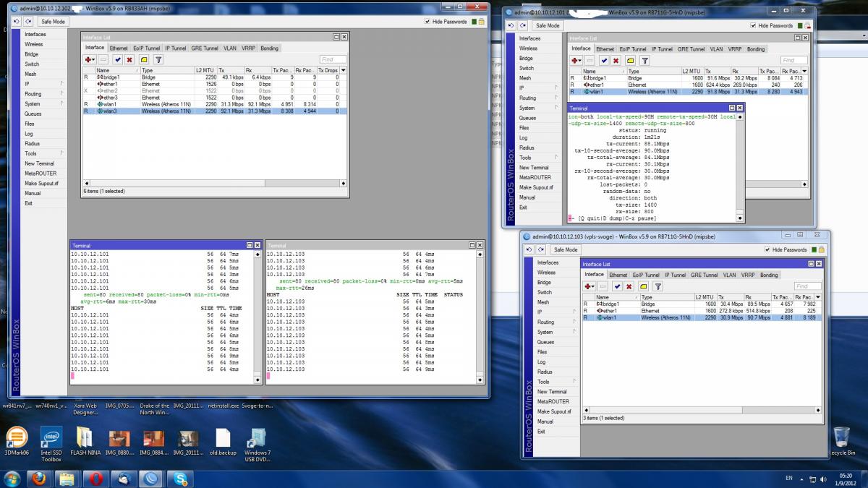Launch Skype from the taskbar
This screenshot has height=488, width=868.
(180, 478)
